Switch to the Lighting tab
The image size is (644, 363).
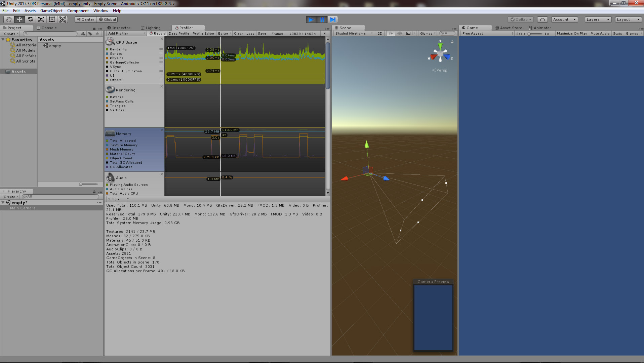pos(151,28)
